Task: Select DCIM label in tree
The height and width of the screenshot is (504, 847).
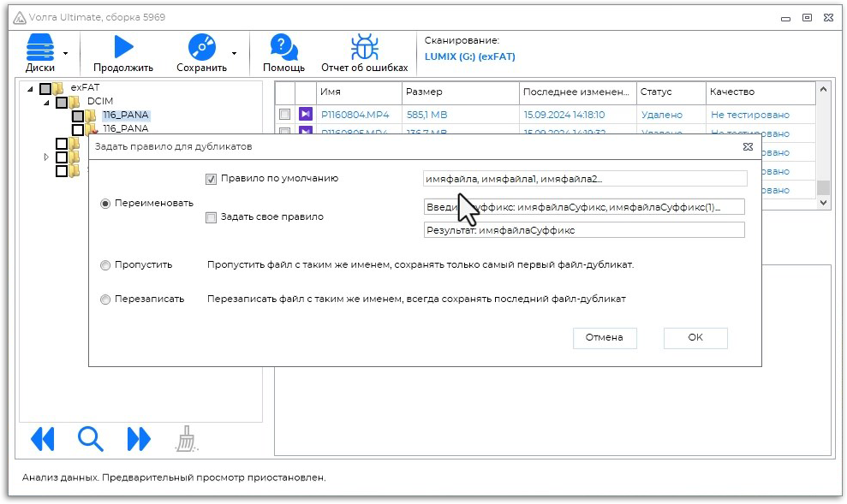Action: click(x=100, y=102)
